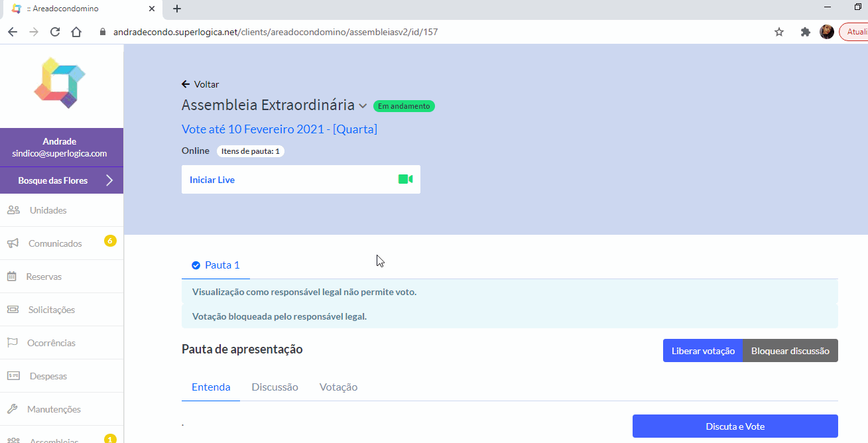This screenshot has width=868, height=443.
Task: Click the browser back arrow
Action: coord(13,32)
